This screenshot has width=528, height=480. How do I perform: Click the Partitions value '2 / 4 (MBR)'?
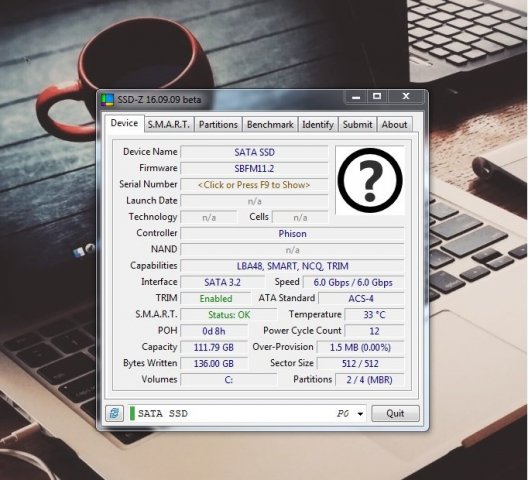point(369,380)
